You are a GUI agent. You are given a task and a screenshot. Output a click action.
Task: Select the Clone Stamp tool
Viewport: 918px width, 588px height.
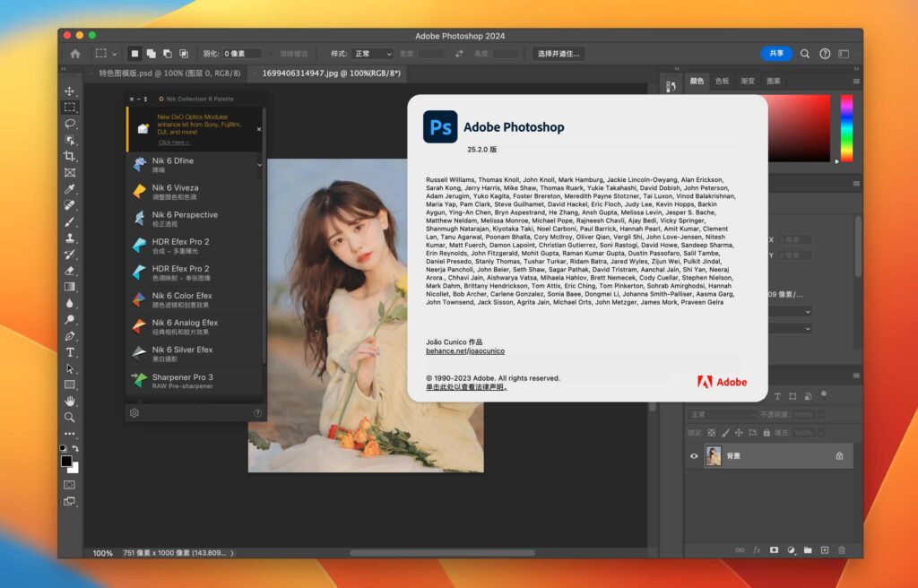[70, 238]
